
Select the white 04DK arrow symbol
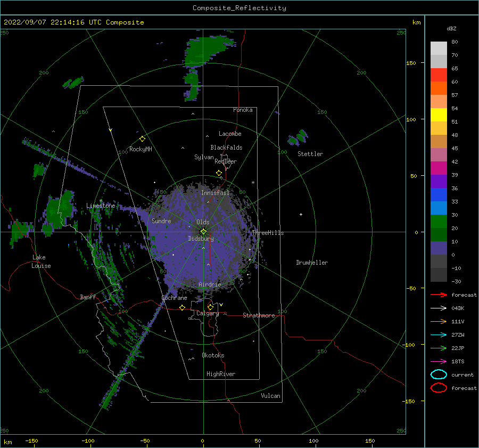[439, 308]
